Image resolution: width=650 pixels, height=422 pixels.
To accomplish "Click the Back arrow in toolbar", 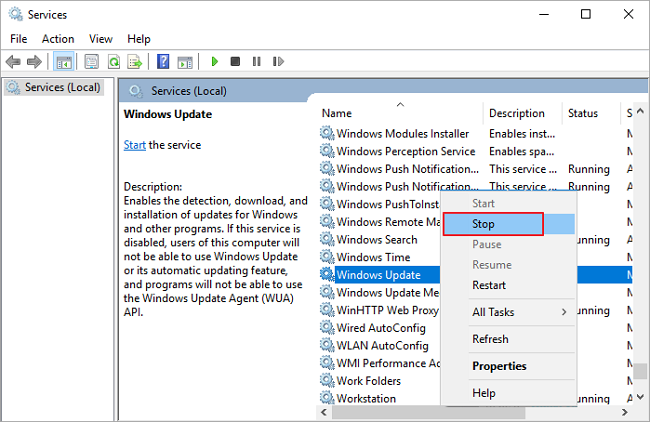I will 14,61.
